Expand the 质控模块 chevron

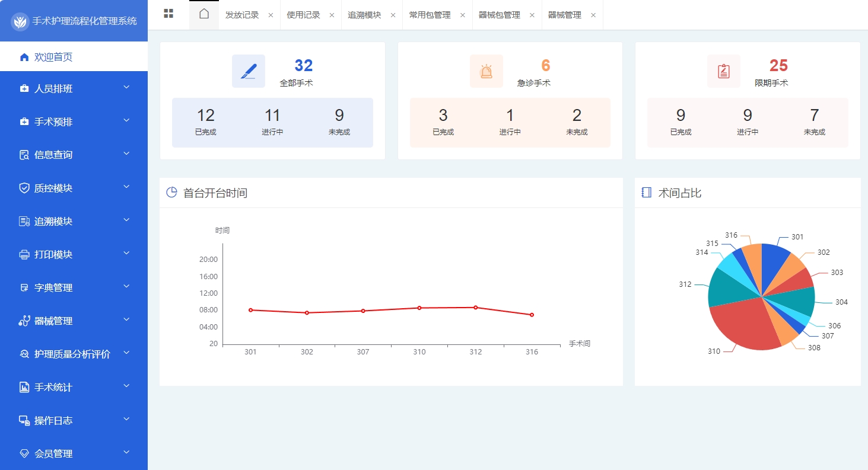click(126, 187)
